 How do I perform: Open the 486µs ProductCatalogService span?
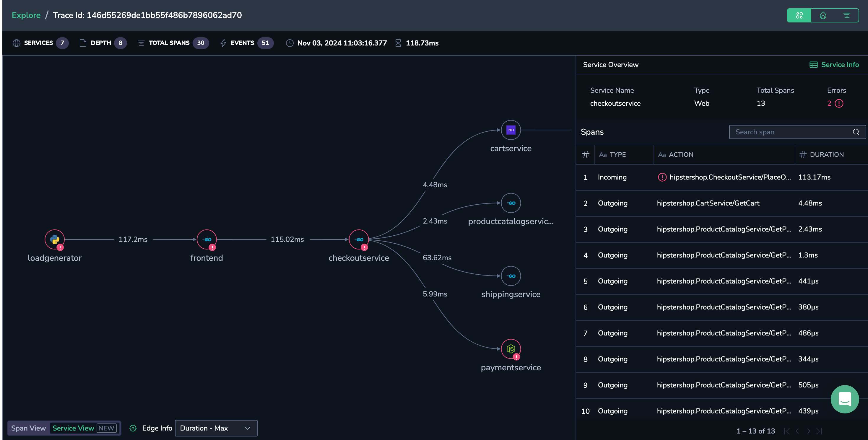[x=722, y=333]
